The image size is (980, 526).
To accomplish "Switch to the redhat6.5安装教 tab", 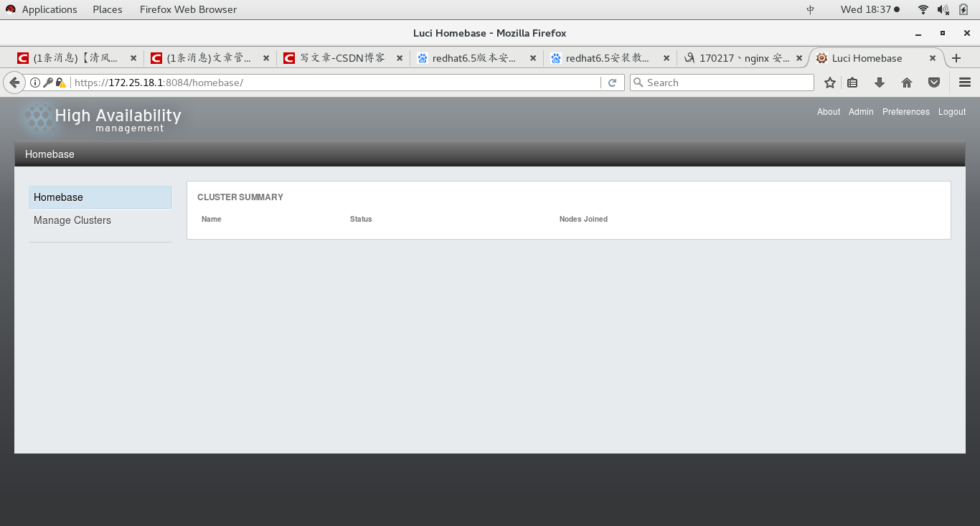I will [x=611, y=58].
